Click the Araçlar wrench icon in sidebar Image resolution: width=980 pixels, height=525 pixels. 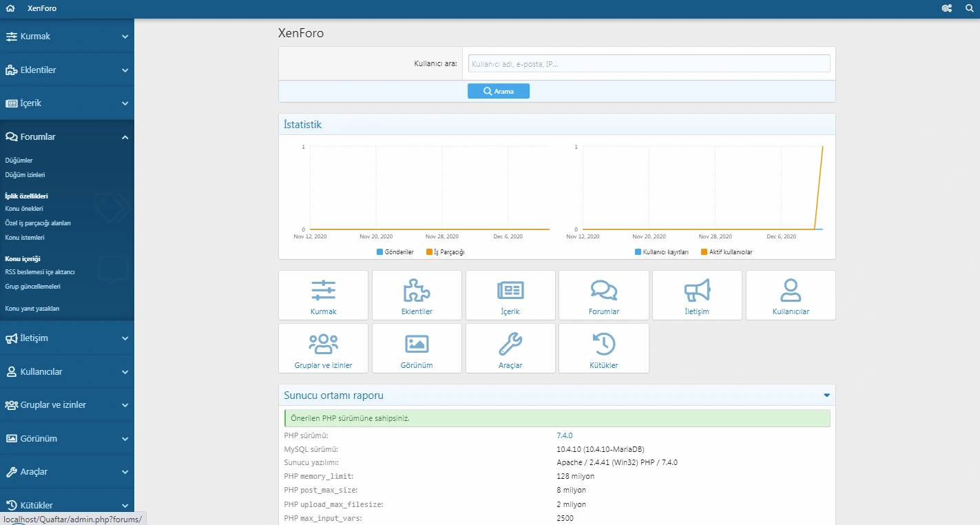[12, 472]
